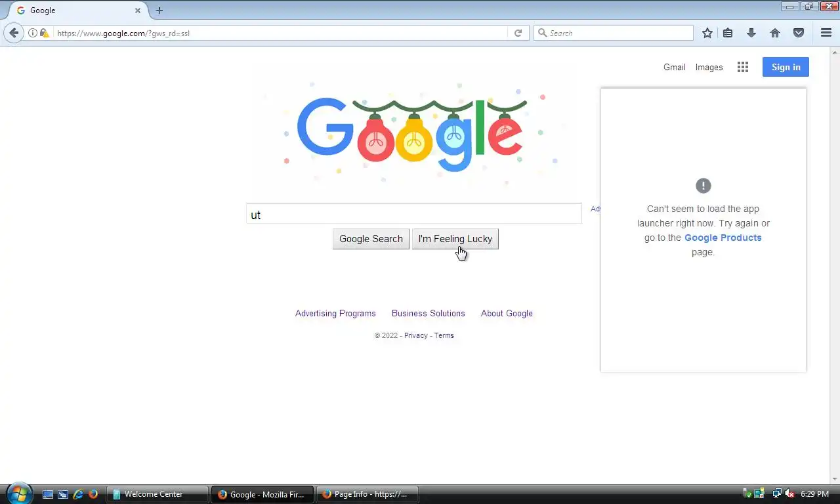Click the Windows Start orb

coord(18,493)
